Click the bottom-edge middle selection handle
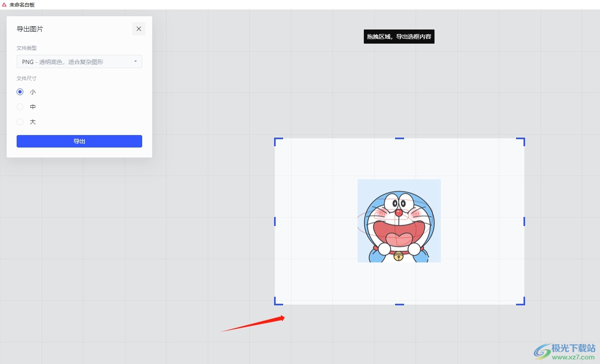600x364 pixels. click(400, 305)
